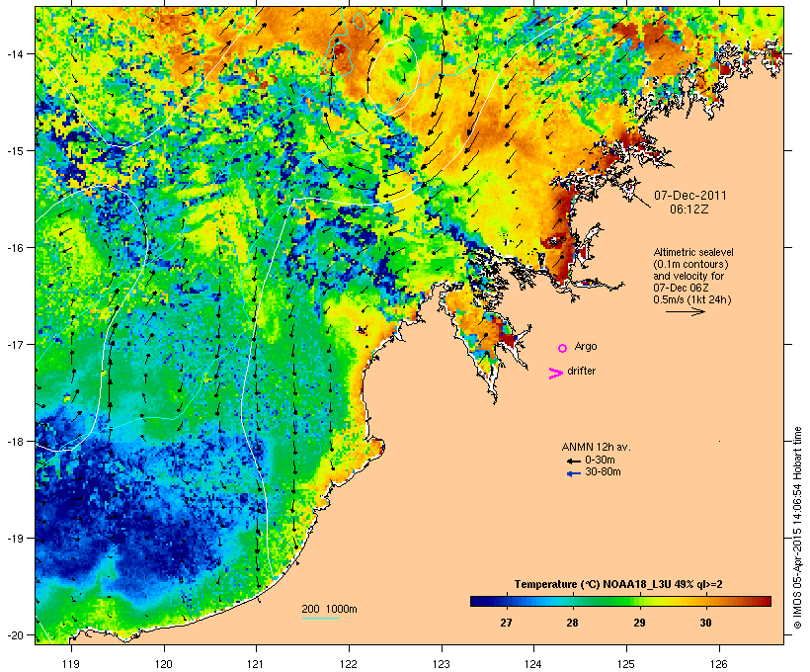The image size is (810, 672).
Task: Click the 0.5m/s velocity scale arrow
Action: point(686,311)
